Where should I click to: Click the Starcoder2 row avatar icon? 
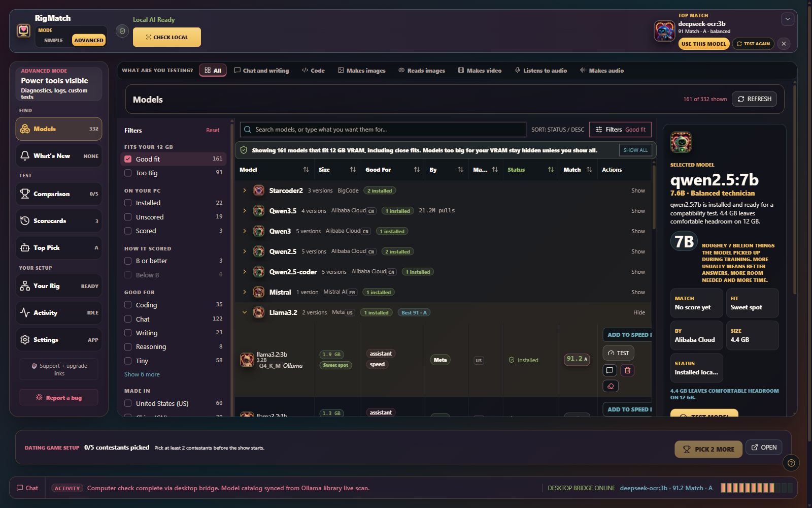click(259, 190)
